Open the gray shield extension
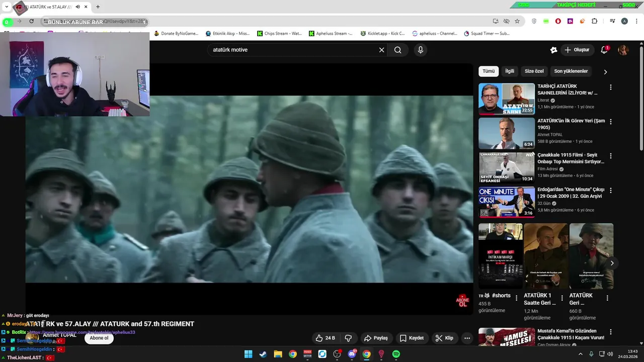Viewport: 644px width, 362px height. pyautogui.click(x=534, y=21)
